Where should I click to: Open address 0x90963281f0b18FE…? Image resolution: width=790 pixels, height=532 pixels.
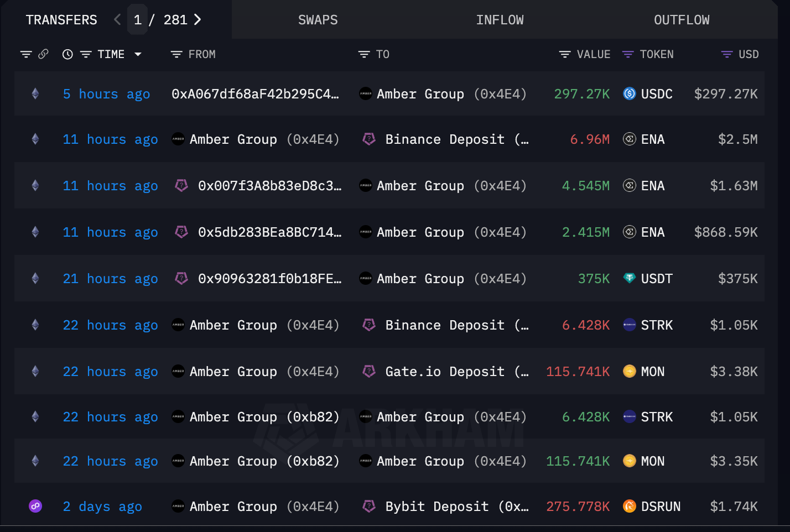click(x=269, y=279)
